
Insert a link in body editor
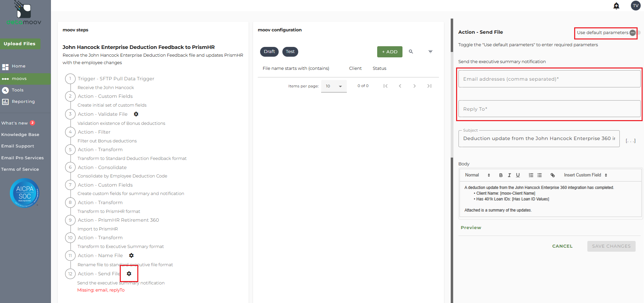click(553, 175)
